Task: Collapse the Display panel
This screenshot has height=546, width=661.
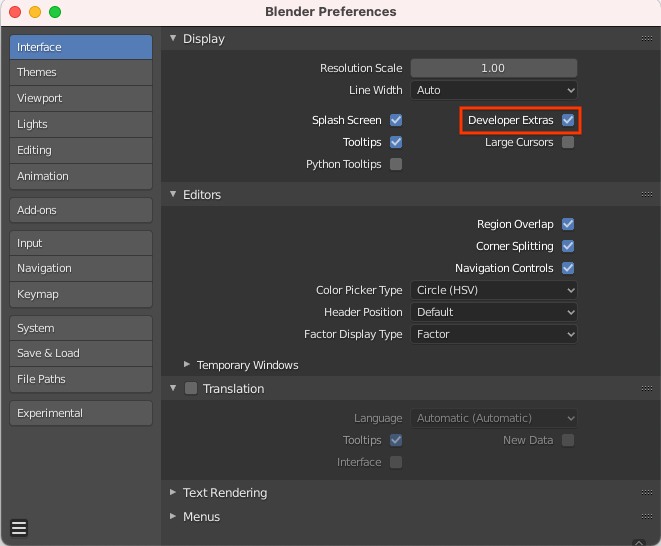Action: 173,38
